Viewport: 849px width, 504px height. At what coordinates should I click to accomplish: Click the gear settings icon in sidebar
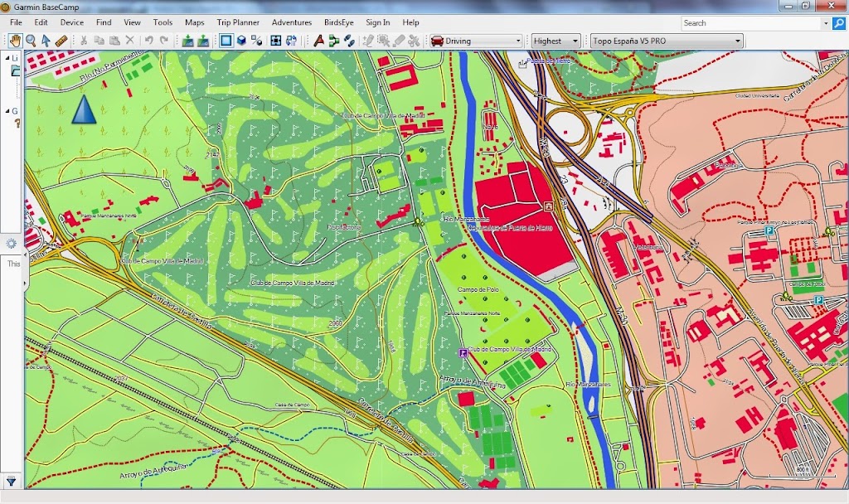(x=11, y=244)
